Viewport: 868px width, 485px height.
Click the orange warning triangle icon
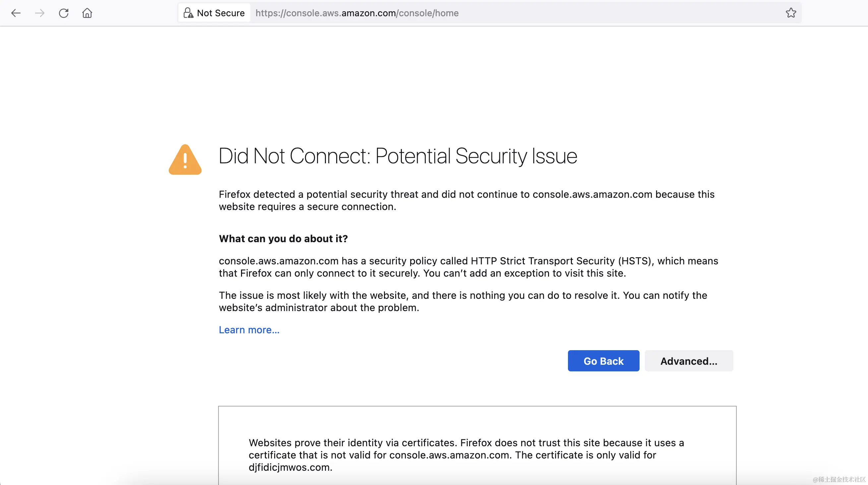point(185,160)
